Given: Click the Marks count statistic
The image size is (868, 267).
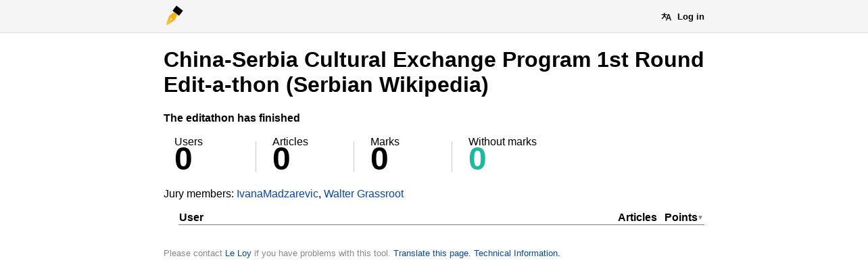Looking at the screenshot, I should 379,160.
